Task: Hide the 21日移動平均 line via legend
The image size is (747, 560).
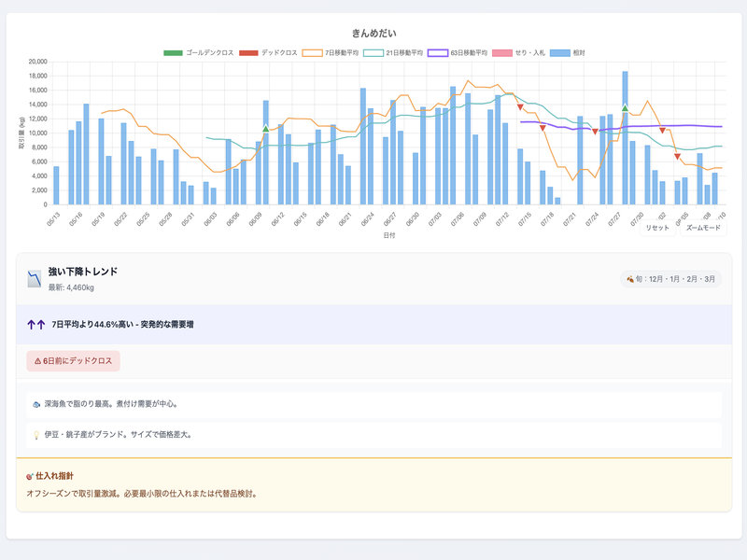Action: 393,53
